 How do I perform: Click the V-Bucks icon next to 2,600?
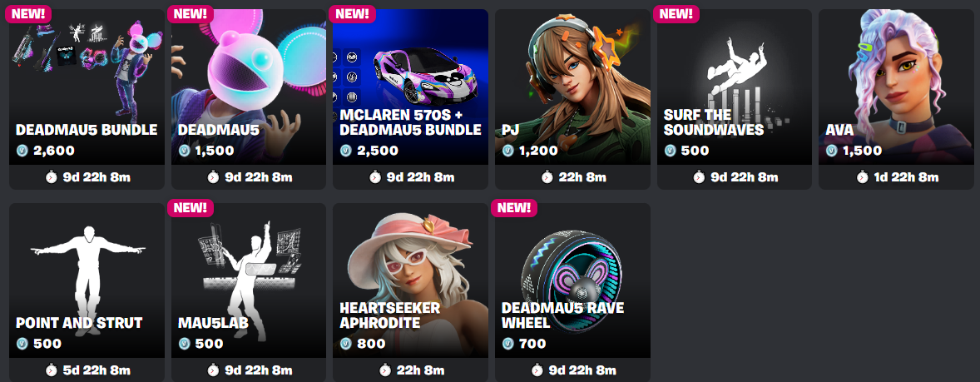pos(22,151)
